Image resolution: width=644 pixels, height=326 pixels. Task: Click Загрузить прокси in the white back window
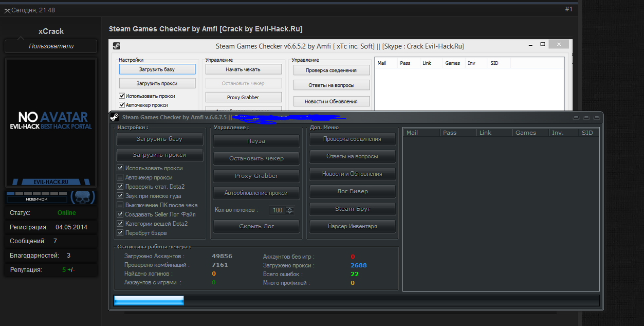click(x=157, y=83)
